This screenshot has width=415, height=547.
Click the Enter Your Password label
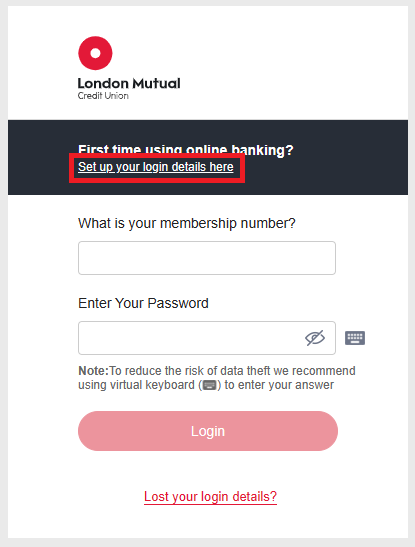click(143, 303)
